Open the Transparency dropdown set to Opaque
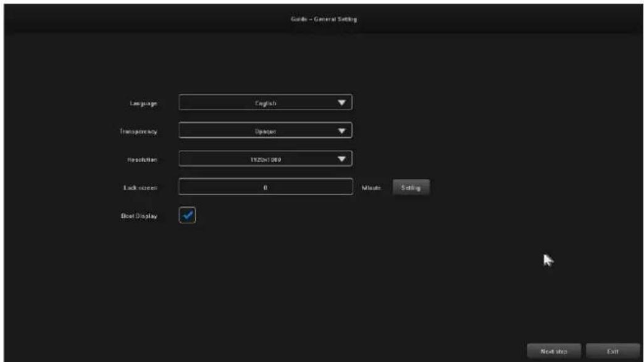Image resolution: width=644 pixels, height=362 pixels. coord(266,131)
